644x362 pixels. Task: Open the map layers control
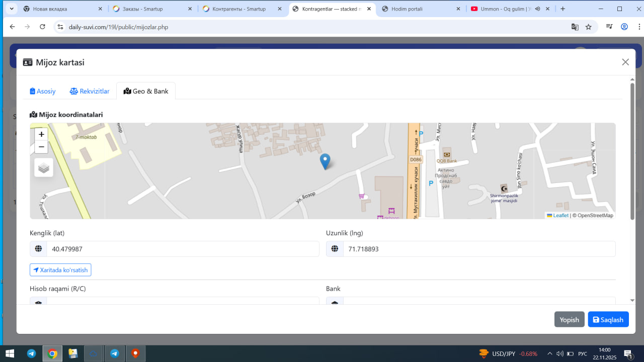(x=44, y=168)
